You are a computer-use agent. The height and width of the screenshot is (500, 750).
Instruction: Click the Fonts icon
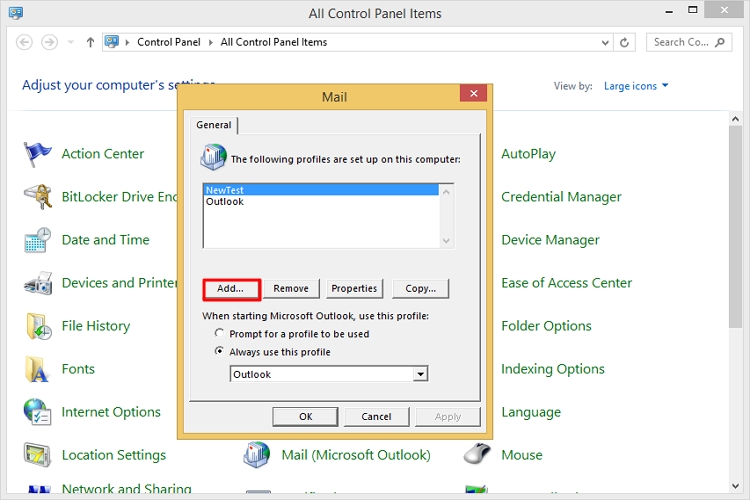[x=38, y=369]
